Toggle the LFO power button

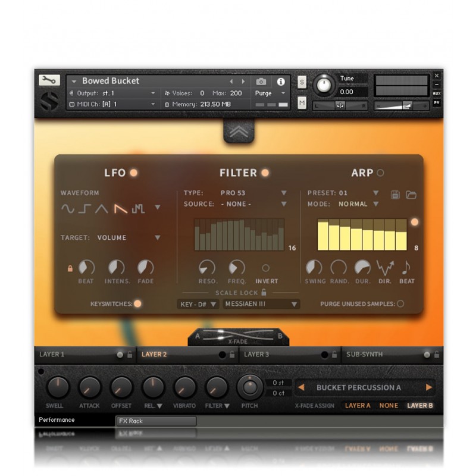[x=134, y=173]
